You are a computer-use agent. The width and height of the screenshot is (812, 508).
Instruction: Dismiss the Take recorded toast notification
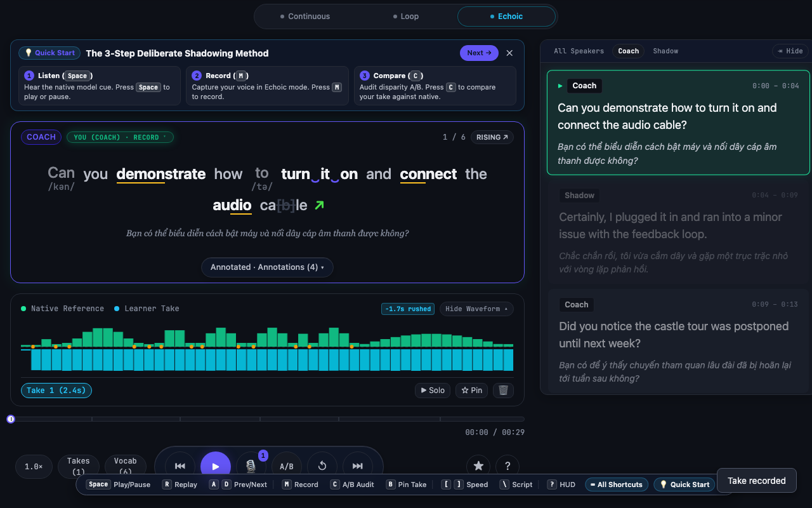tap(756, 481)
